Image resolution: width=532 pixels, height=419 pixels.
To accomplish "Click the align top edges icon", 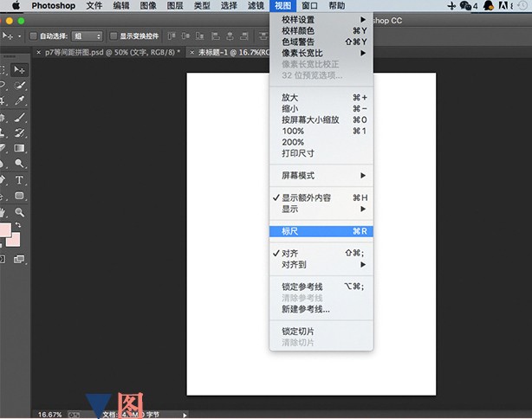I will 172,36.
